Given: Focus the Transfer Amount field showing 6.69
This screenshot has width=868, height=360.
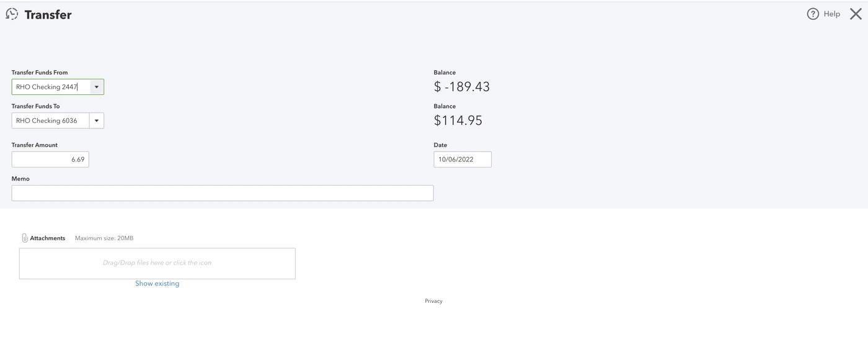Looking at the screenshot, I should pyautogui.click(x=50, y=160).
